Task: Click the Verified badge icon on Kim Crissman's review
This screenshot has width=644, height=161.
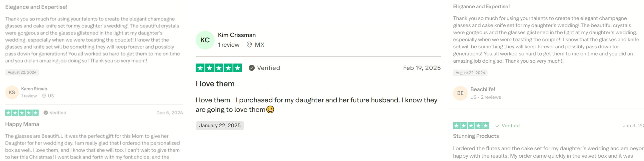Action: (252, 68)
